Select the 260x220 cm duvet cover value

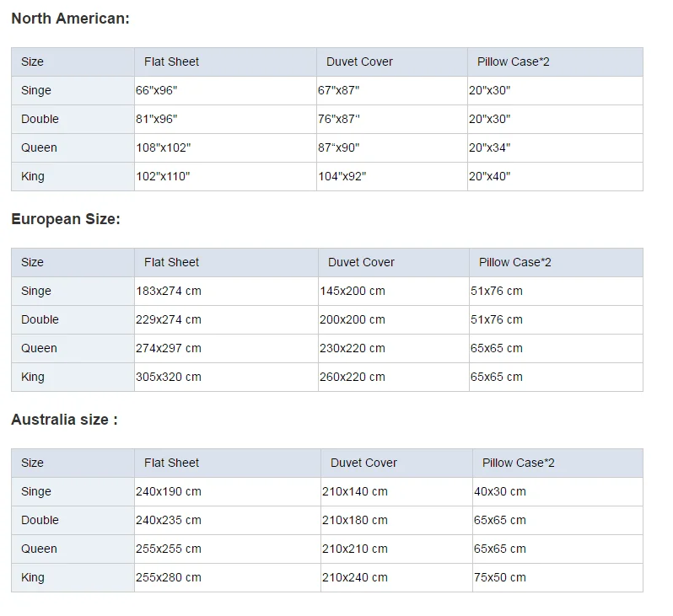click(352, 377)
